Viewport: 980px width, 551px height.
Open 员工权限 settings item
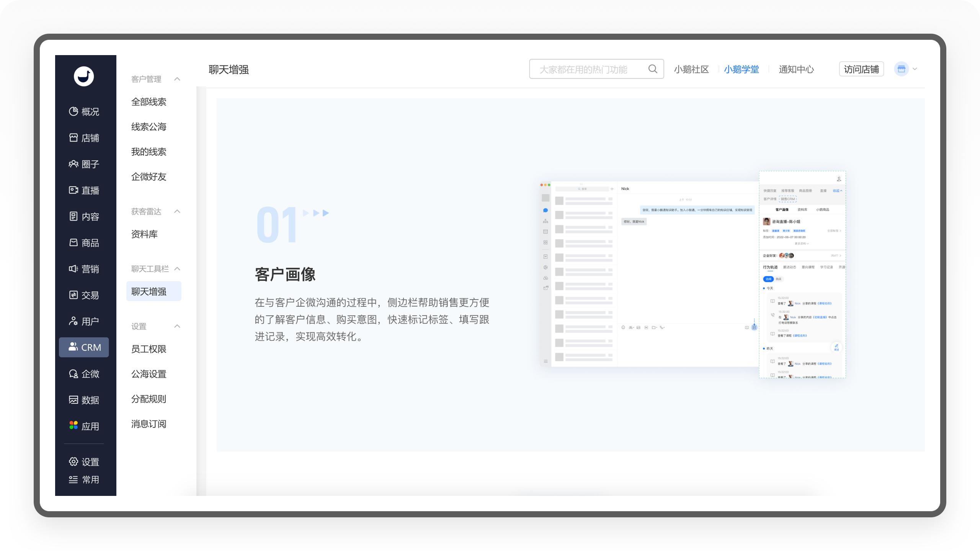[149, 349]
